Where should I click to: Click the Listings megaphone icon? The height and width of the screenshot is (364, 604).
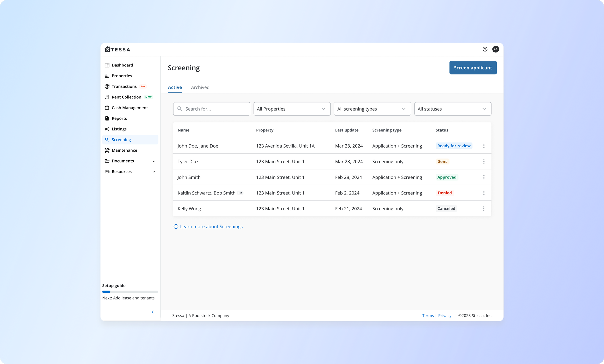tap(107, 129)
